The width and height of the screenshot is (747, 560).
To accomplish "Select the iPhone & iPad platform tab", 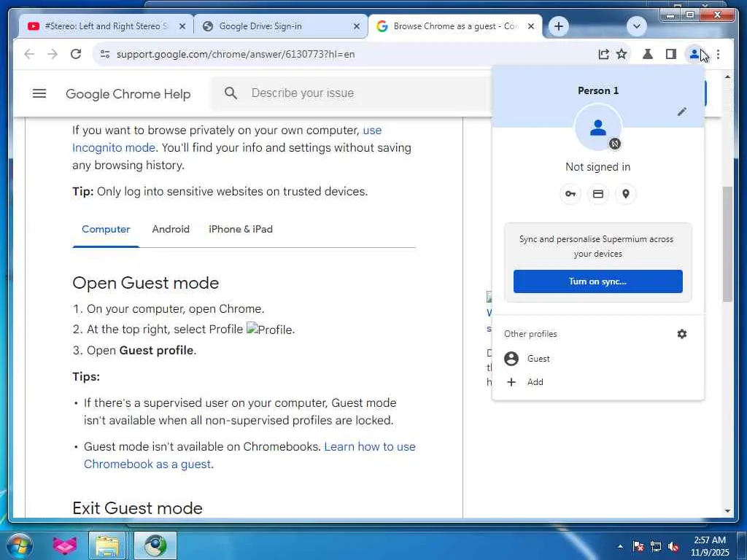I will click(x=241, y=229).
